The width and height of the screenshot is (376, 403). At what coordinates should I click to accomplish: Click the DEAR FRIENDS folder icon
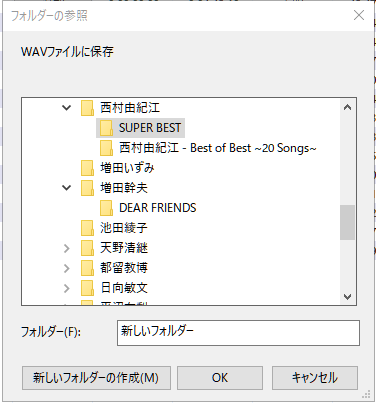[106, 208]
